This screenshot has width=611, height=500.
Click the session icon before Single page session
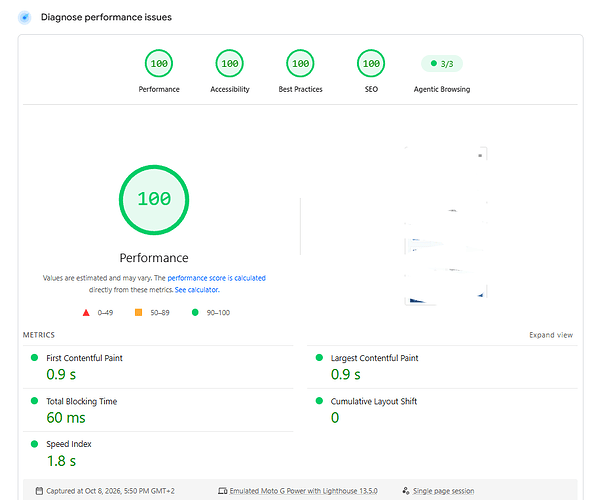406,491
